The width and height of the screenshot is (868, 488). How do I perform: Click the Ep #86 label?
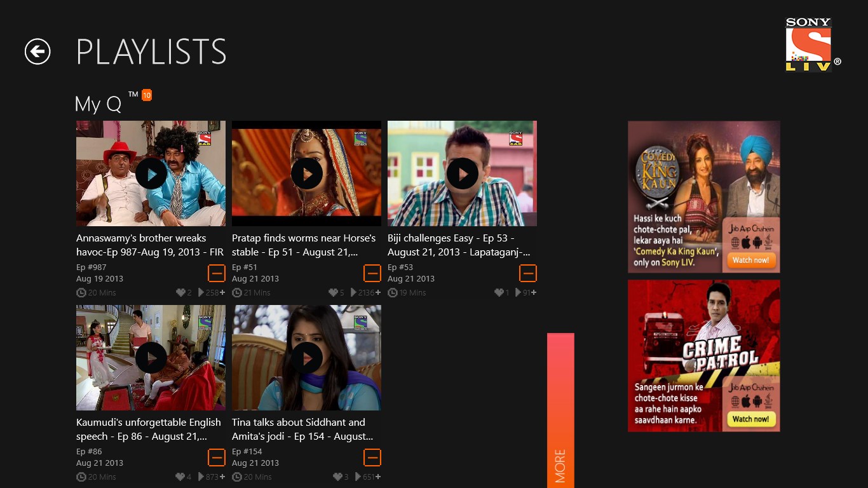pos(89,452)
